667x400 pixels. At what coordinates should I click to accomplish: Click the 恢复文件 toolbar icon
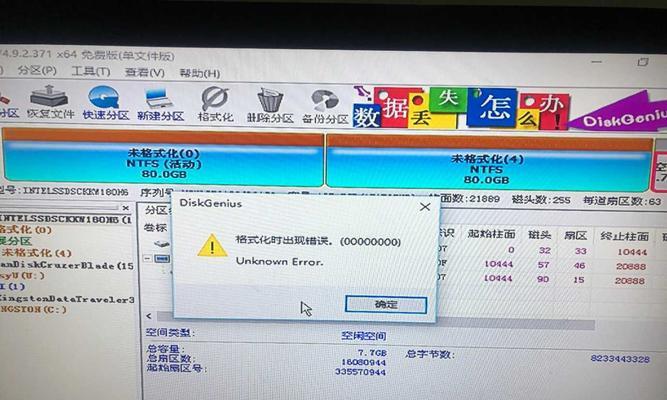pyautogui.click(x=50, y=102)
